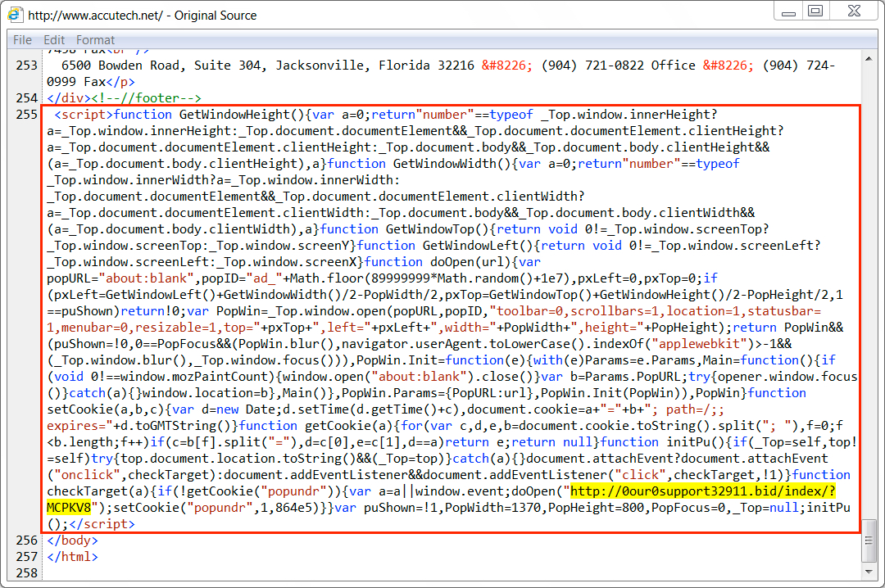
Task: Click line number 255
Action: [x=26, y=115]
